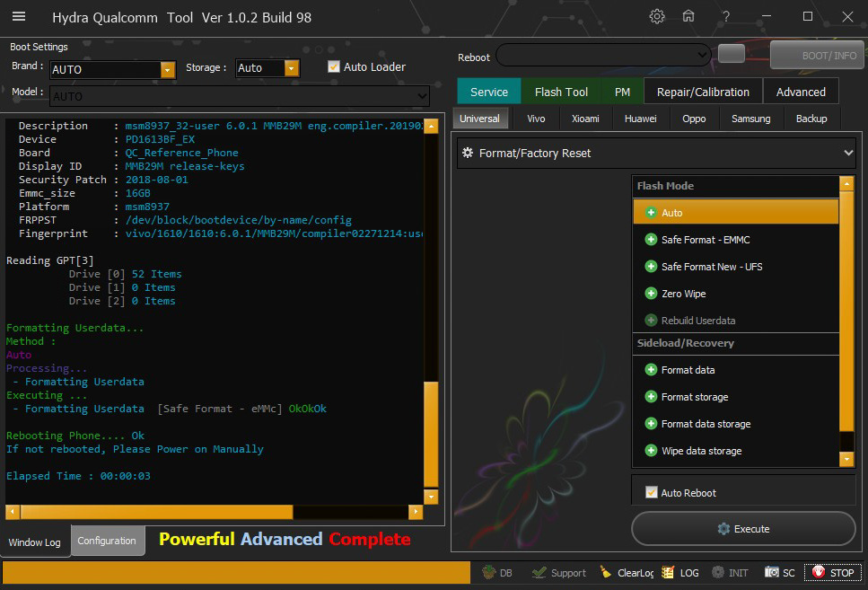This screenshot has width=868, height=590.
Task: Expand the Brand dropdown
Action: 167,69
